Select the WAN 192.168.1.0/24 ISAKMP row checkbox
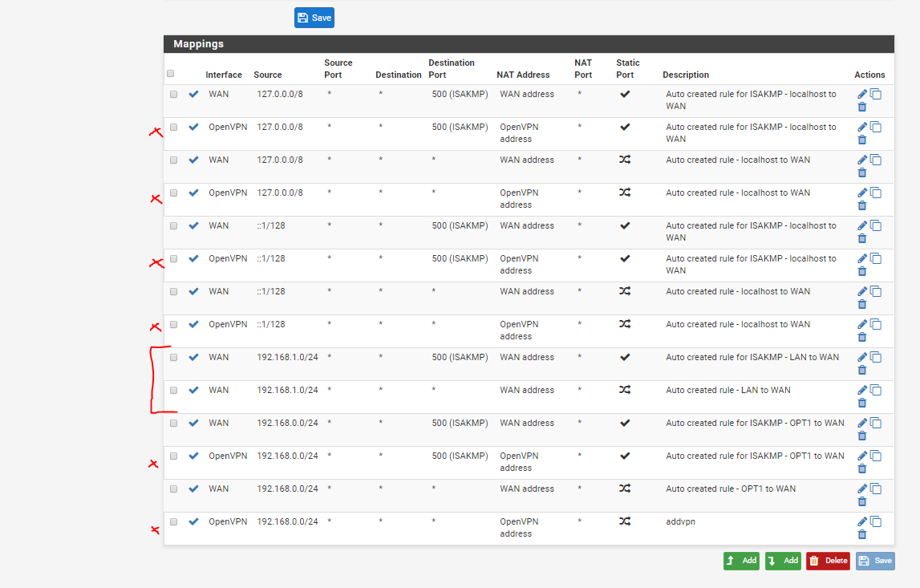The height and width of the screenshot is (588, 920). pyautogui.click(x=174, y=358)
